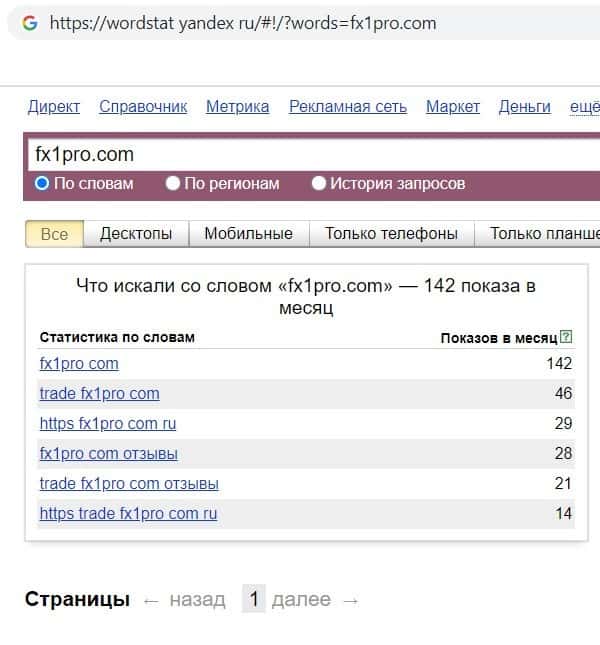Switch to the 'Десктопы' tab
The width and height of the screenshot is (600, 645).
tap(136, 234)
